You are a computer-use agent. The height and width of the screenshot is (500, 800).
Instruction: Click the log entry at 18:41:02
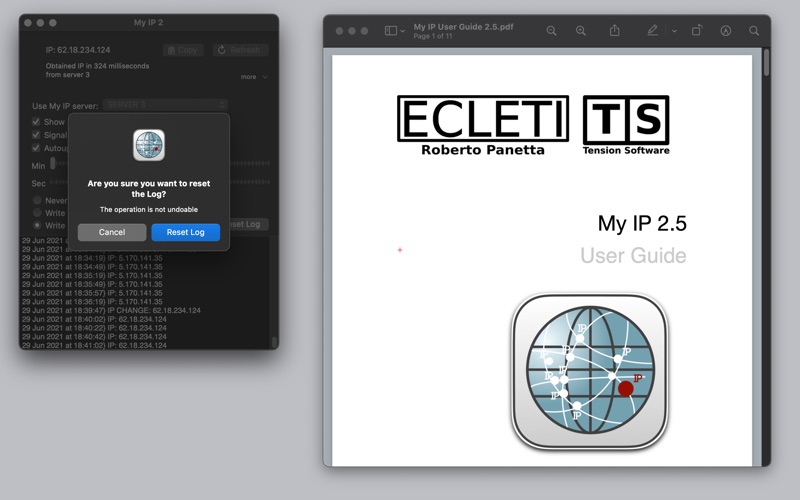94,345
